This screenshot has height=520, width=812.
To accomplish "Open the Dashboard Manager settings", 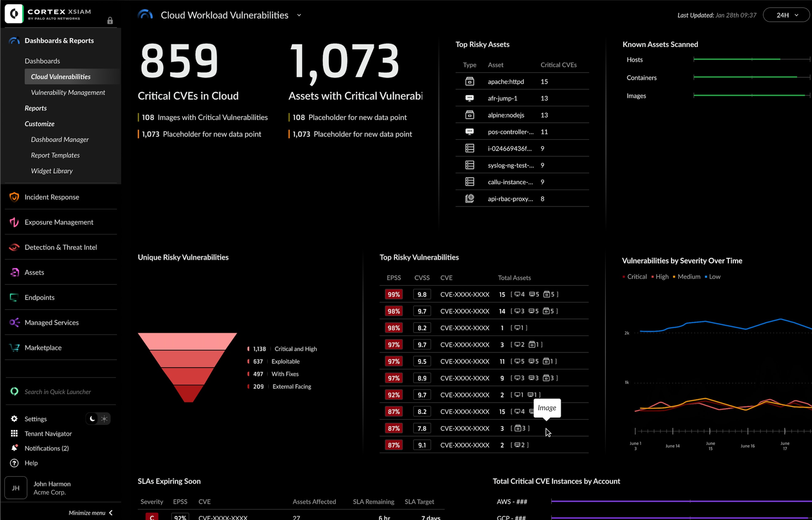I will pos(60,139).
